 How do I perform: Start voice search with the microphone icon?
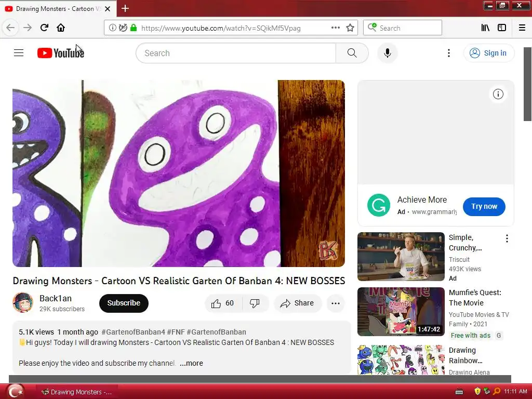coord(388,53)
